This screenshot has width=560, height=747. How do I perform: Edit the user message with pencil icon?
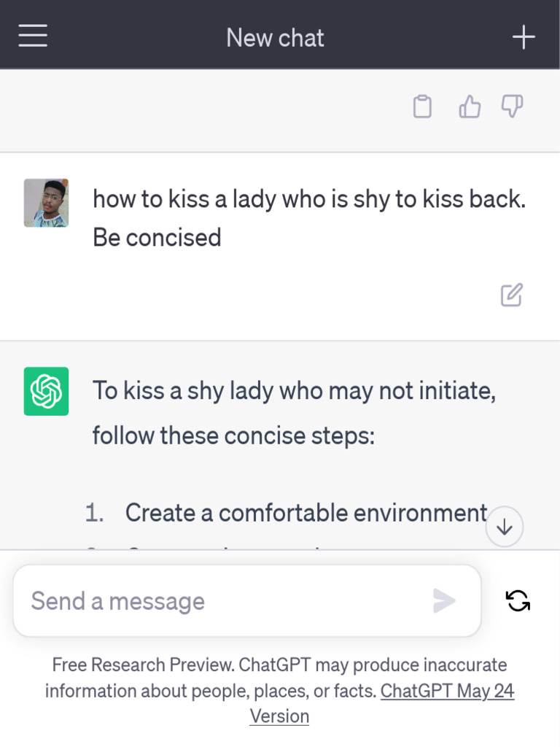[x=511, y=295]
